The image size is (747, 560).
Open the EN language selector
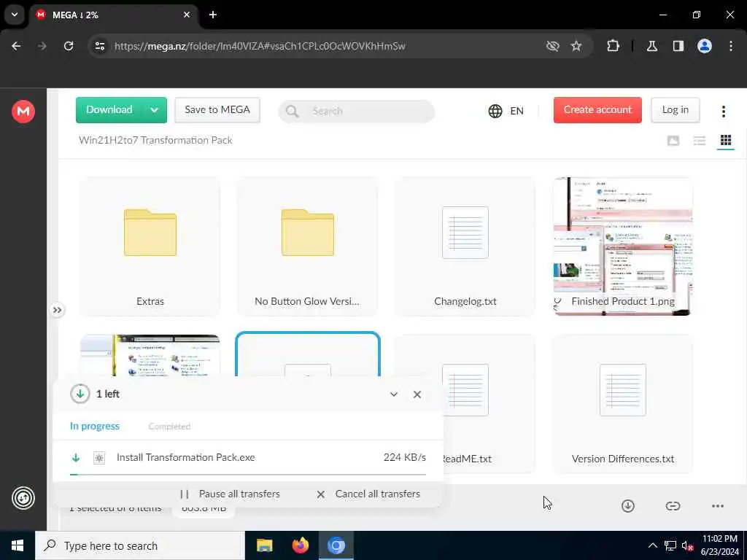(x=506, y=111)
